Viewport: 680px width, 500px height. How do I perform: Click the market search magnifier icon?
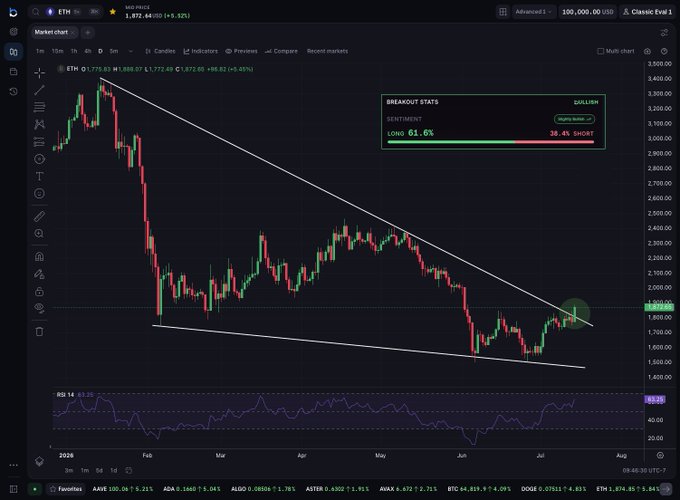(x=36, y=12)
